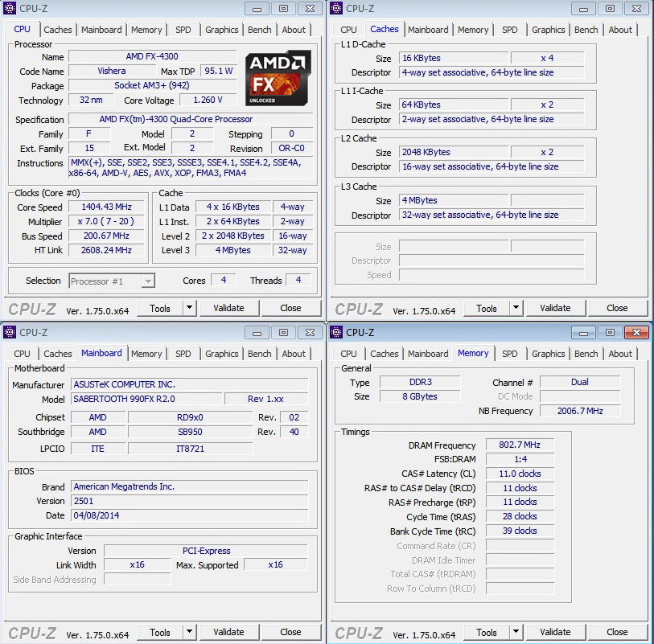Click the L2 Cache 2048 KBytes size field
Image resolution: width=654 pixels, height=644 pixels.
(x=454, y=152)
